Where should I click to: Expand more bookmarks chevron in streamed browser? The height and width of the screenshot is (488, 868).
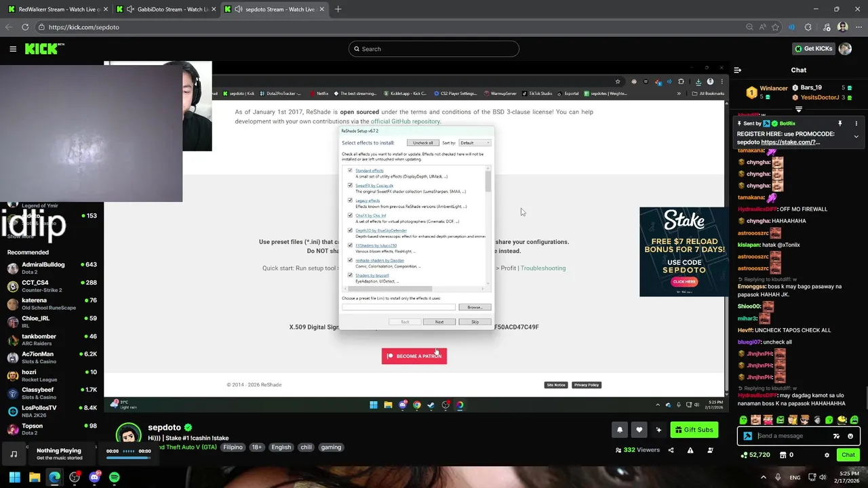coord(679,94)
